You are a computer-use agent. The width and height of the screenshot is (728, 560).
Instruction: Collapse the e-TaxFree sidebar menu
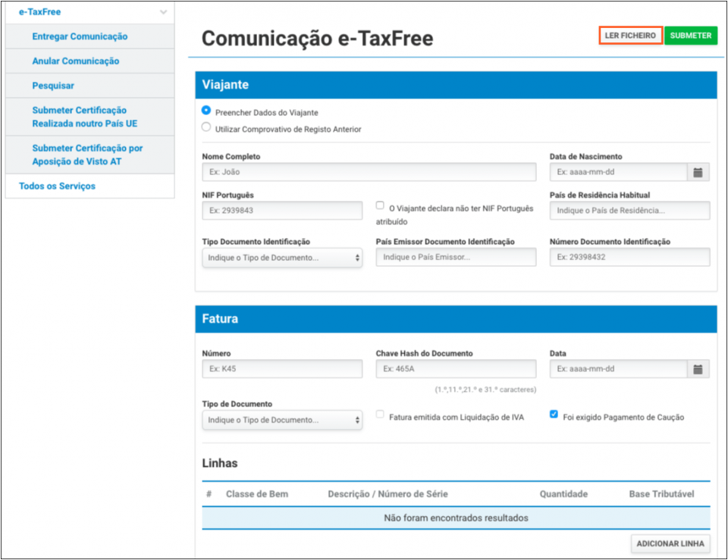coord(163,11)
